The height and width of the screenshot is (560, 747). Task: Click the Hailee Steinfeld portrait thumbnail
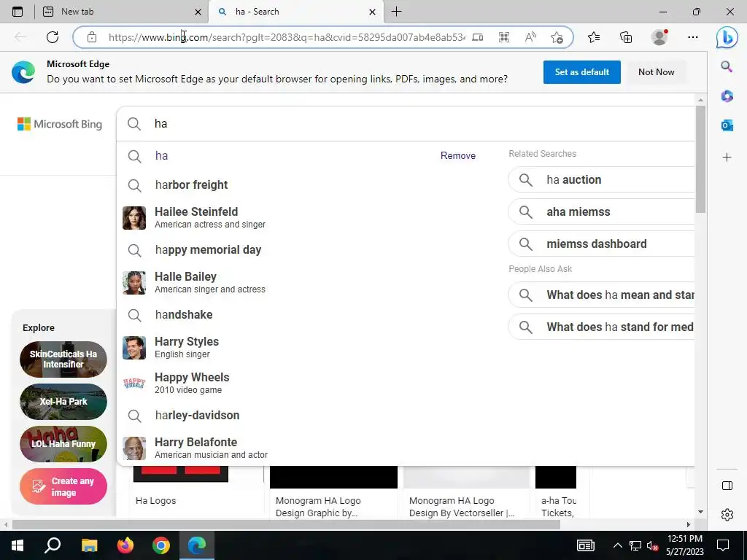click(134, 217)
